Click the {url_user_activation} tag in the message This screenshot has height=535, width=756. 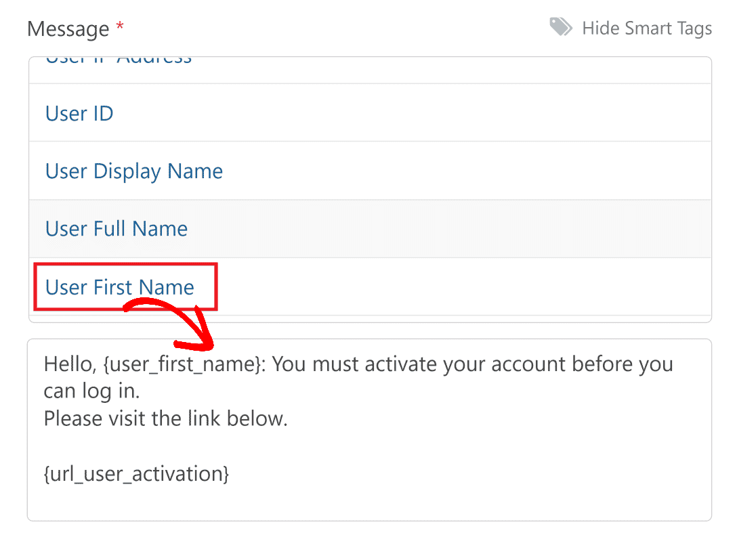pos(136,473)
